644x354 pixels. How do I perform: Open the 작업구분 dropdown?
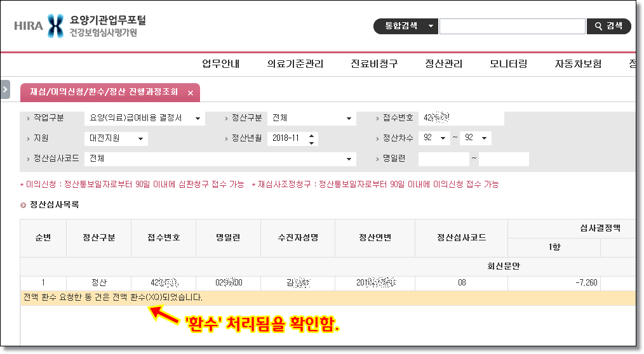click(x=145, y=119)
